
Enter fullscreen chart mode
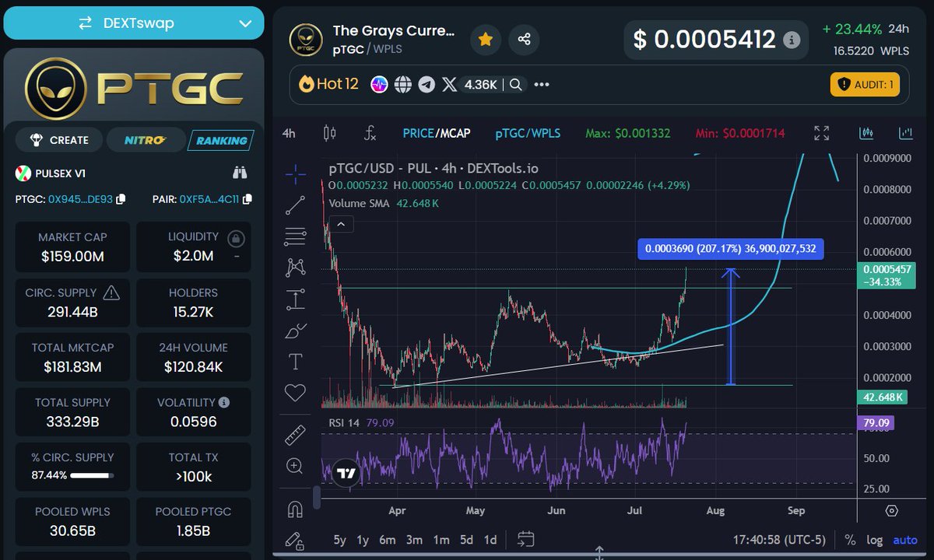[821, 133]
